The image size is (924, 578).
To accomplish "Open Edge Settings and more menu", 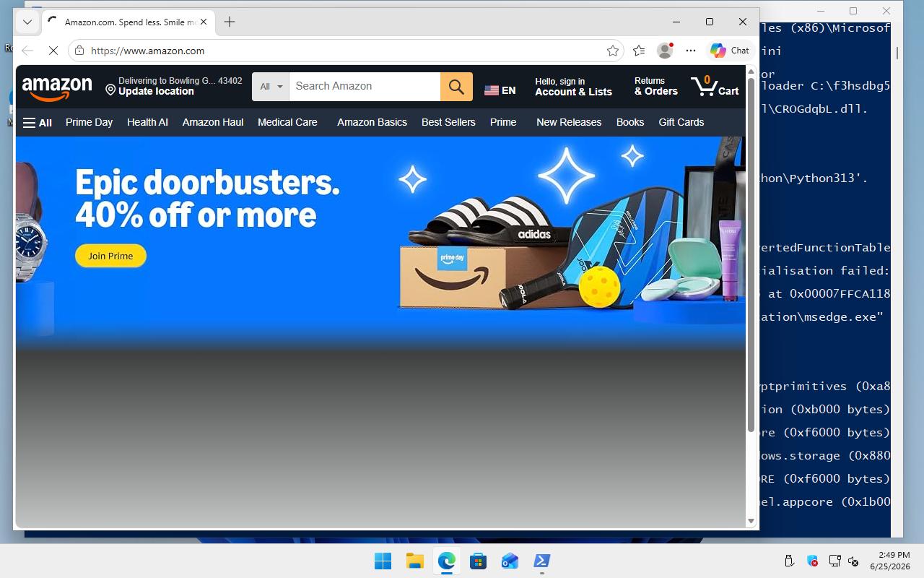I will click(691, 51).
